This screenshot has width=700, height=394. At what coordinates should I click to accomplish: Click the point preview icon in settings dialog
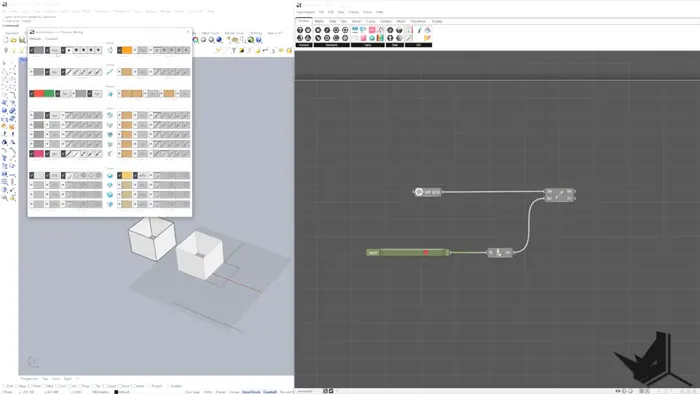(x=110, y=50)
